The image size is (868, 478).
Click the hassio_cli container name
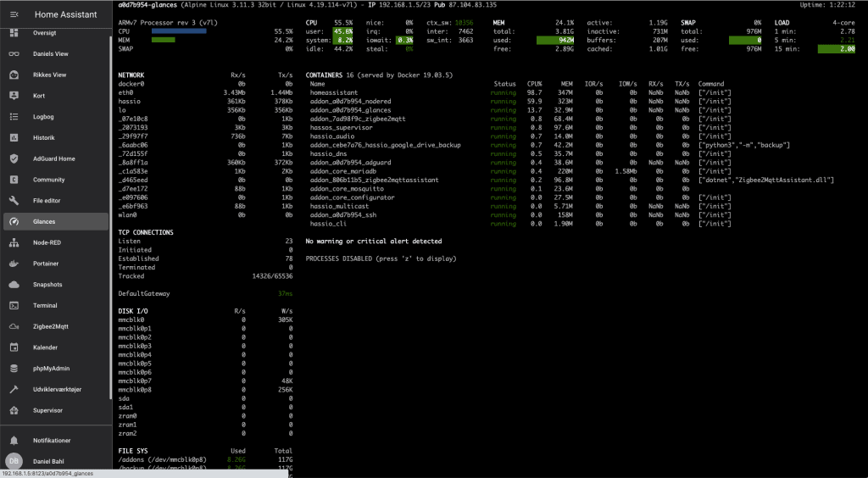click(x=329, y=224)
